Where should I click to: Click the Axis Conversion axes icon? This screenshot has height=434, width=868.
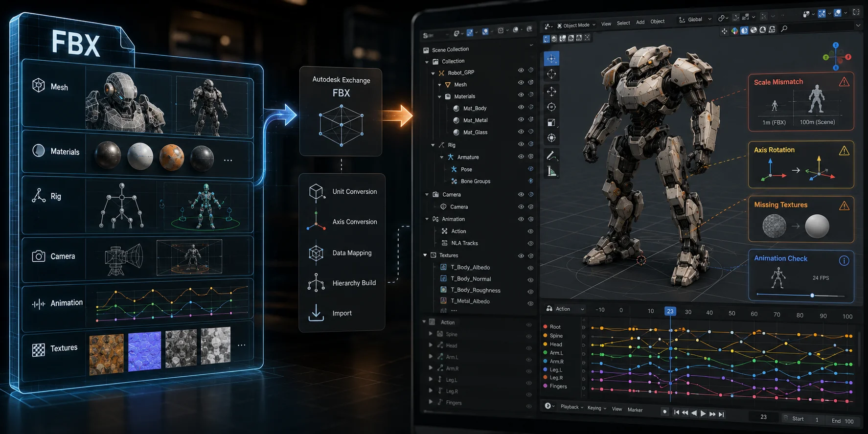316,221
